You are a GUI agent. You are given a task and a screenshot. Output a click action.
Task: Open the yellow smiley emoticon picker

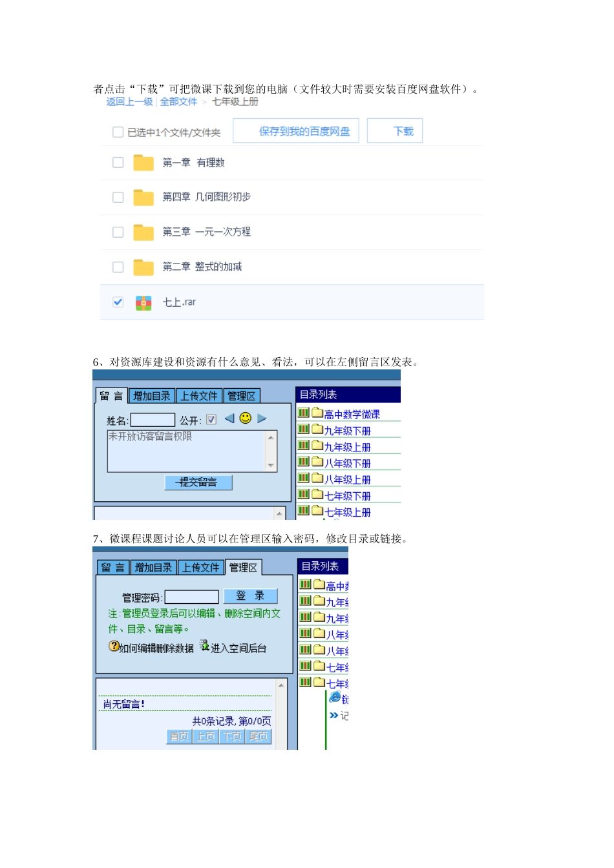[246, 418]
